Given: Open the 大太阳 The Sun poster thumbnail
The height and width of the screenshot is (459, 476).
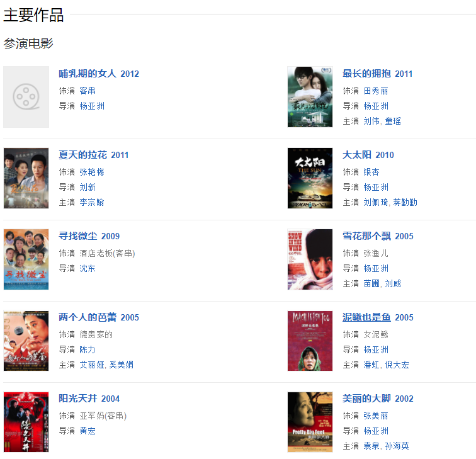Looking at the screenshot, I should point(310,178).
